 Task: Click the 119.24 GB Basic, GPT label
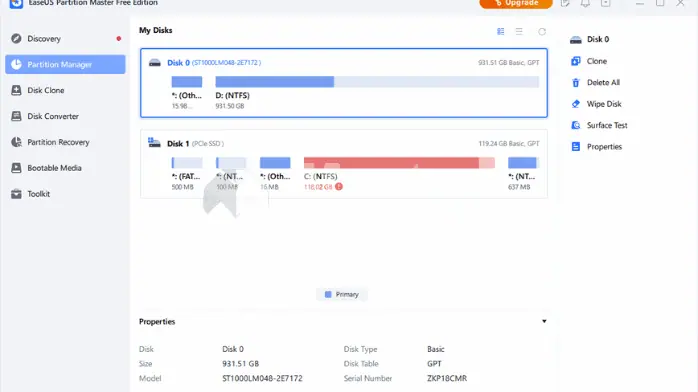pos(509,143)
